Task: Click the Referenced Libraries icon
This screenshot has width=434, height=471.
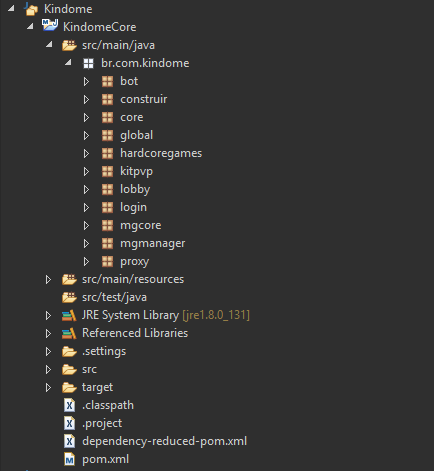Action: (69, 333)
